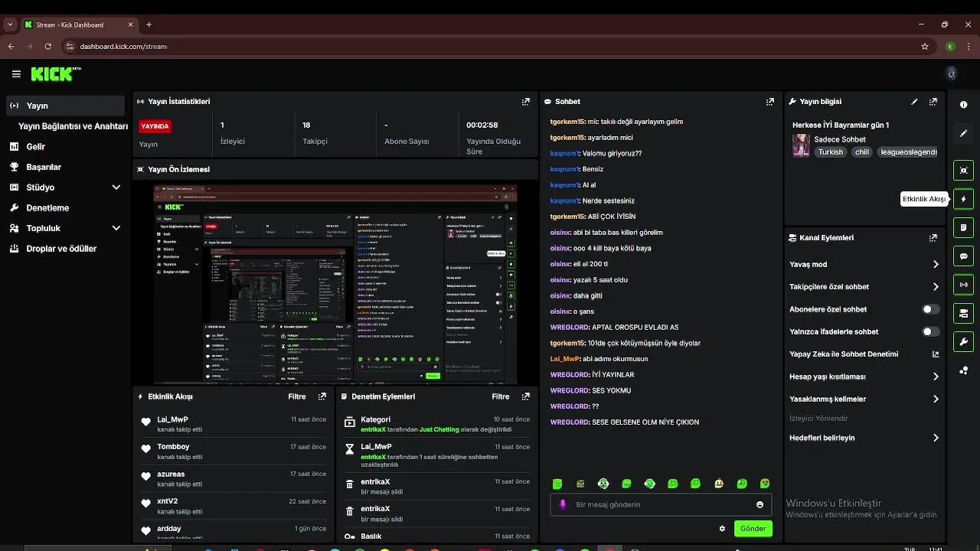
Task: Click the category cover image in Yayın bilgisi
Action: point(801,145)
